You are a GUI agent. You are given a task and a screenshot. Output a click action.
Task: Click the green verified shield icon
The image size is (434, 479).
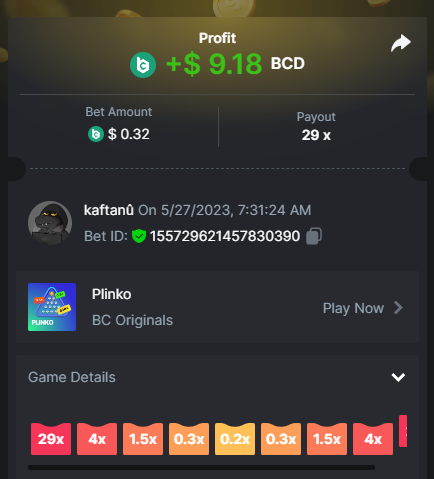click(x=139, y=236)
